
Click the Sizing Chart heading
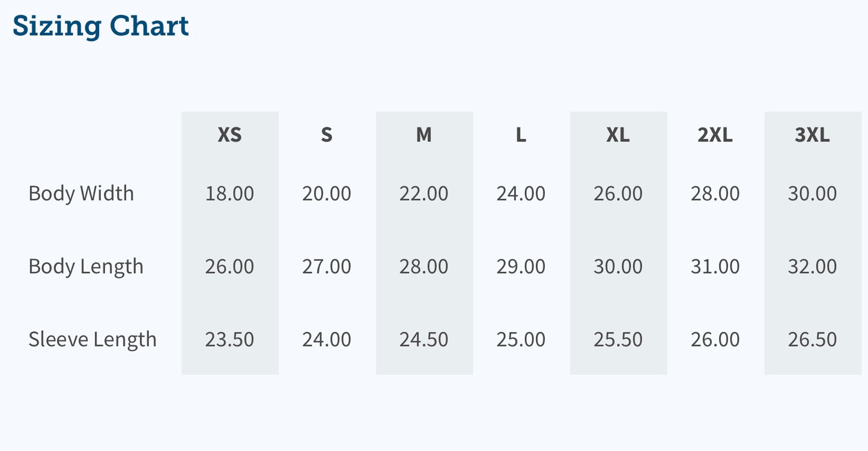click(x=101, y=26)
